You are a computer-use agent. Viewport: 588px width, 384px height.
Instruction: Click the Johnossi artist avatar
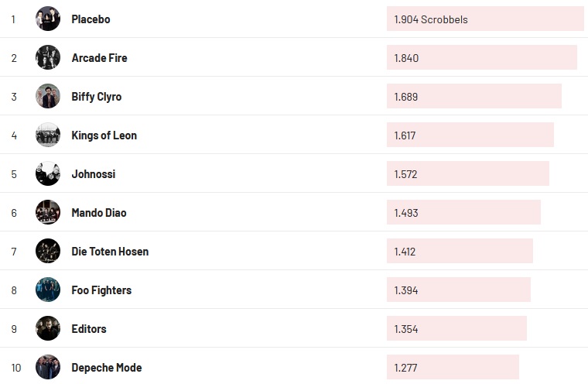(x=48, y=173)
